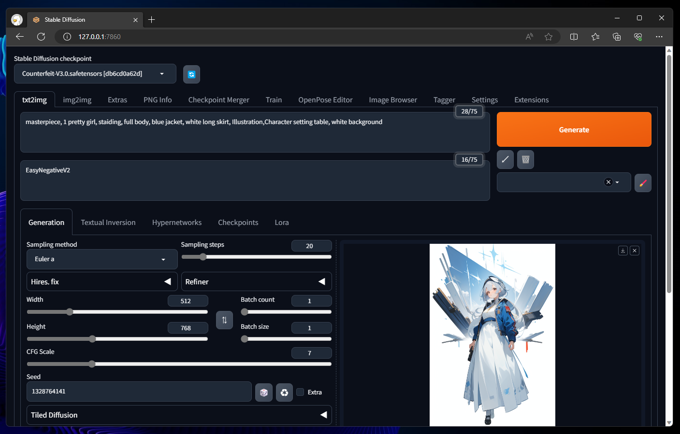
Task: Open the Extras tab
Action: click(117, 100)
